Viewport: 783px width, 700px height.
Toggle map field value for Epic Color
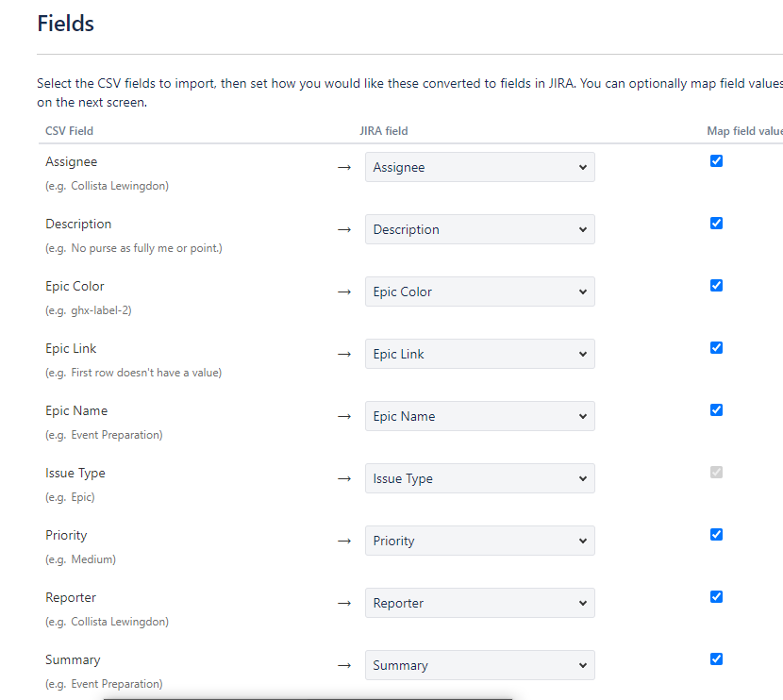[716, 285]
